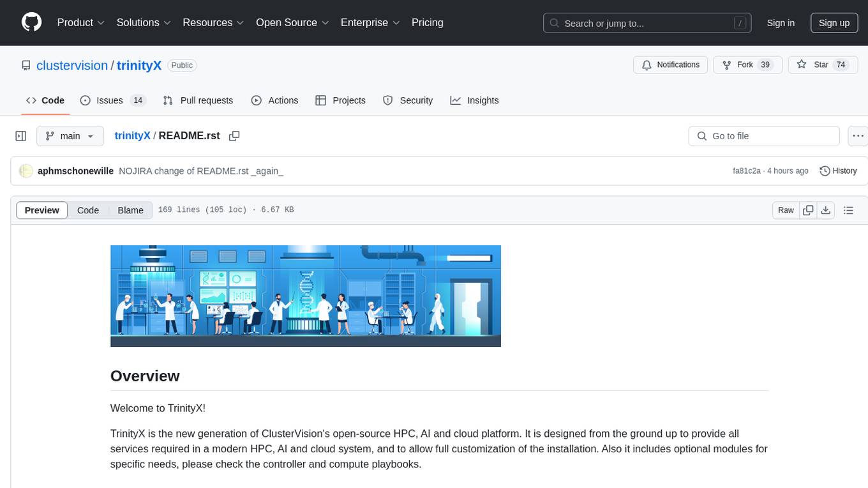Open the Code tab

click(x=45, y=100)
